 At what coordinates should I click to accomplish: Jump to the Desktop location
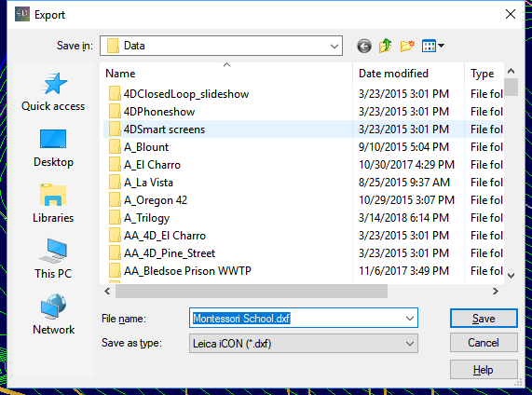(x=53, y=148)
